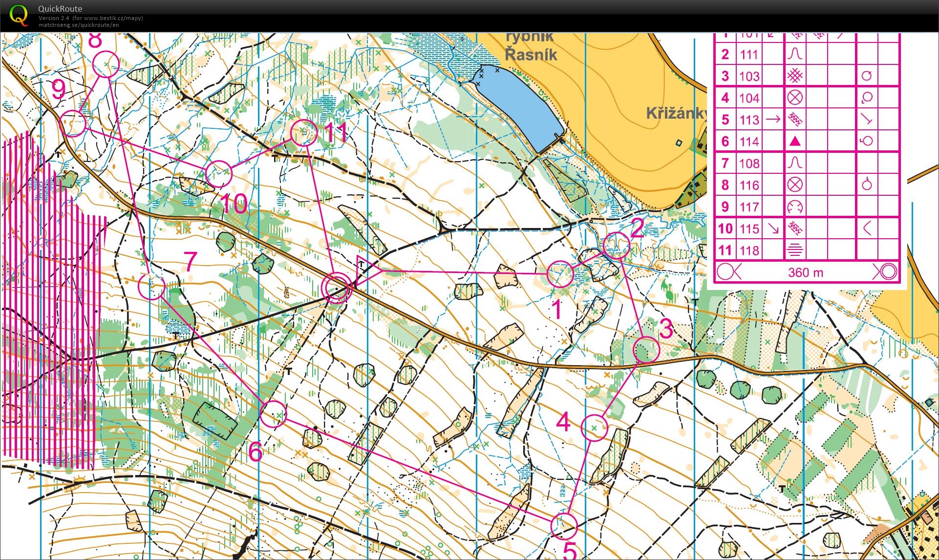Select control circle number 5
This screenshot has width=939, height=560.
tap(564, 526)
